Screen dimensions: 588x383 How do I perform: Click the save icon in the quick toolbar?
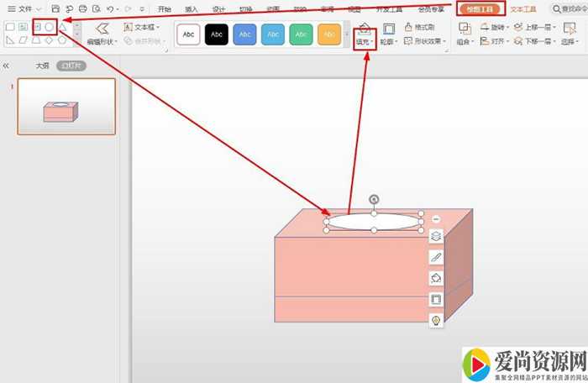tap(55, 8)
